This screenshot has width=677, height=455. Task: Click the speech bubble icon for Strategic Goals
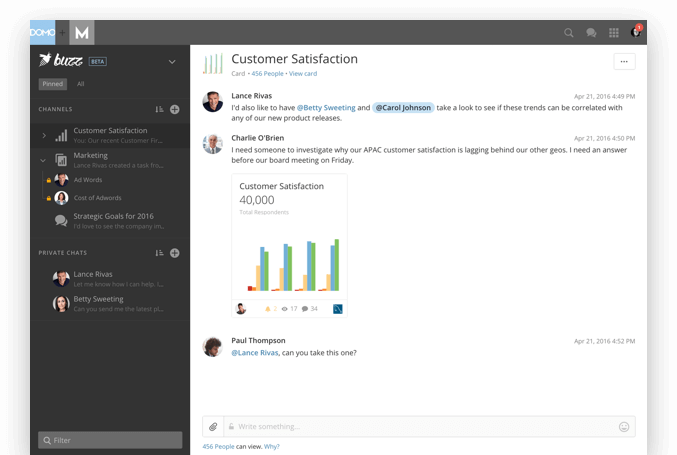pyautogui.click(x=61, y=221)
